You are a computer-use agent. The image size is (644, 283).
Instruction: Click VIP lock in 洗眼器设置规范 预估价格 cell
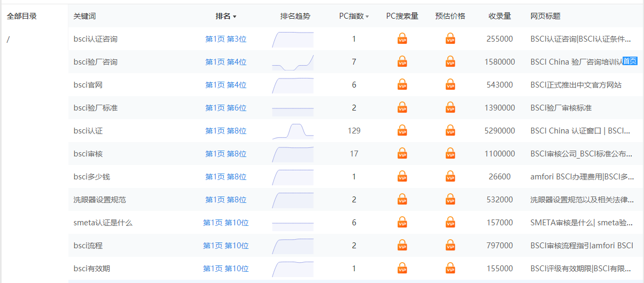[451, 199]
